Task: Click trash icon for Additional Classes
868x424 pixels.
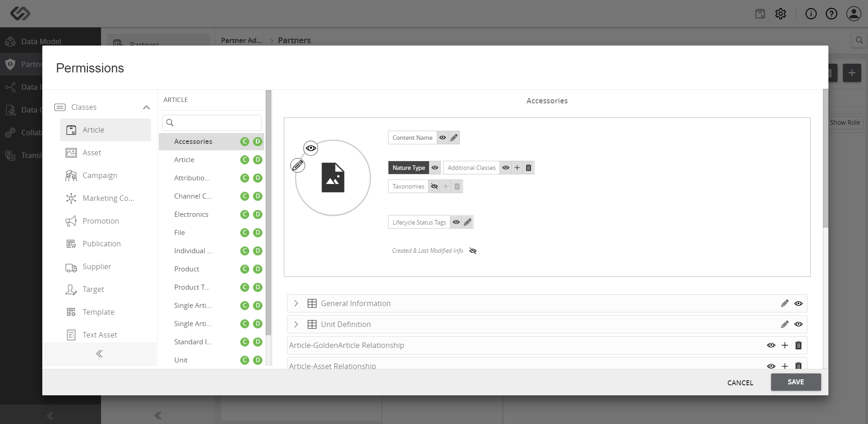Action: tap(529, 168)
